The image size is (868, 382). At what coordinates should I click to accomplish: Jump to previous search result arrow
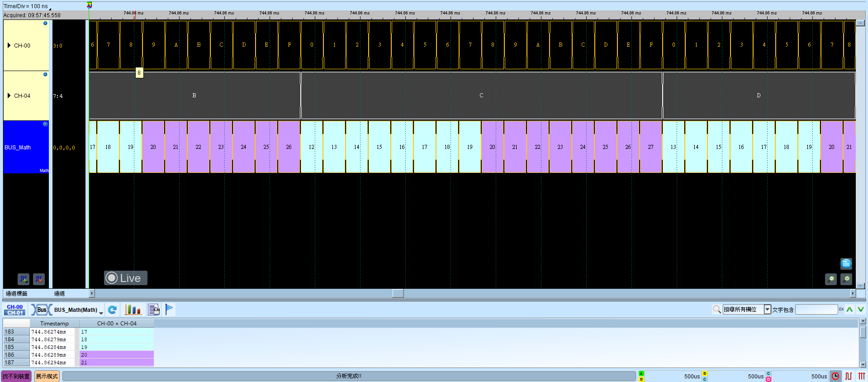pyautogui.click(x=849, y=310)
